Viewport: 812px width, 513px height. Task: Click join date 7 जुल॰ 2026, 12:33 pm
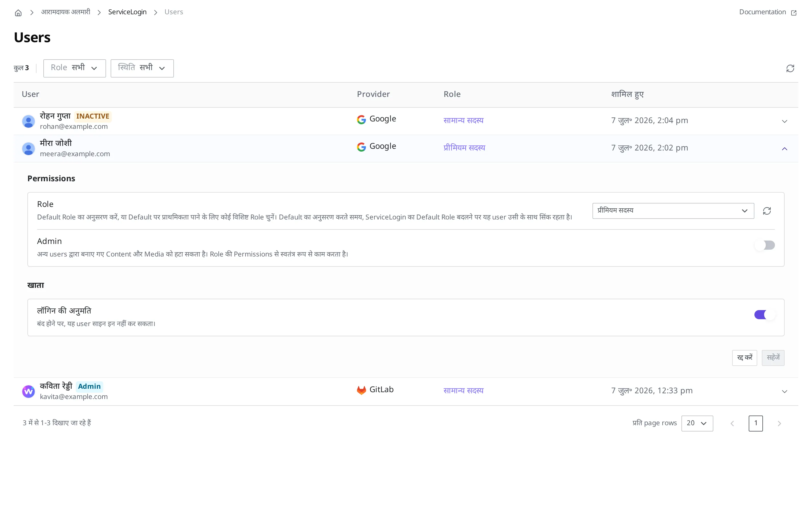coord(652,391)
